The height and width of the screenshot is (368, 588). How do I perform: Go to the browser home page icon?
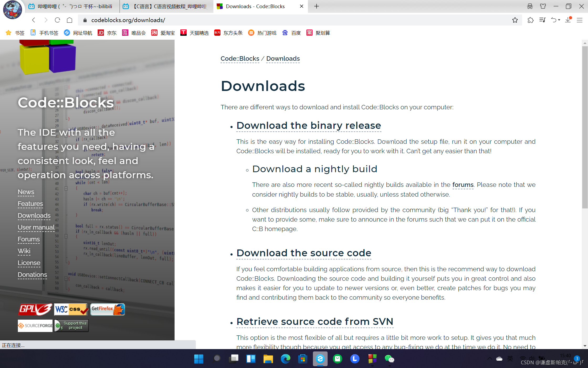(70, 20)
